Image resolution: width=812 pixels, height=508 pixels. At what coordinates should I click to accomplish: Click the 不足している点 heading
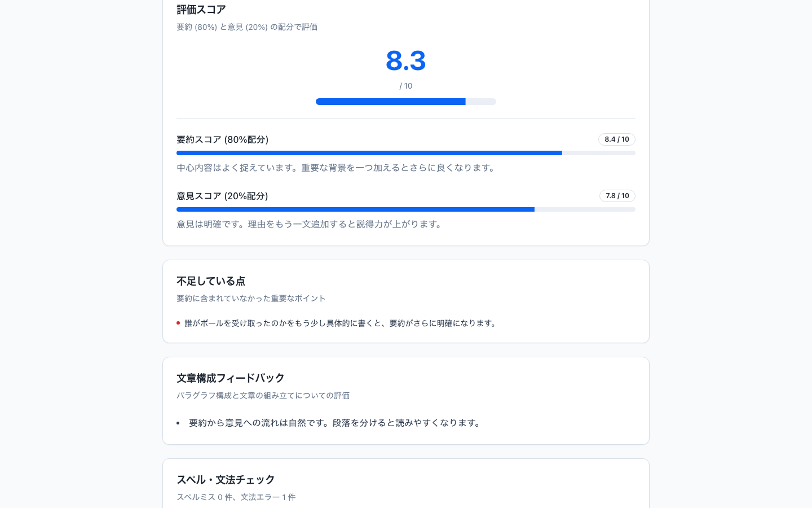[x=211, y=281]
